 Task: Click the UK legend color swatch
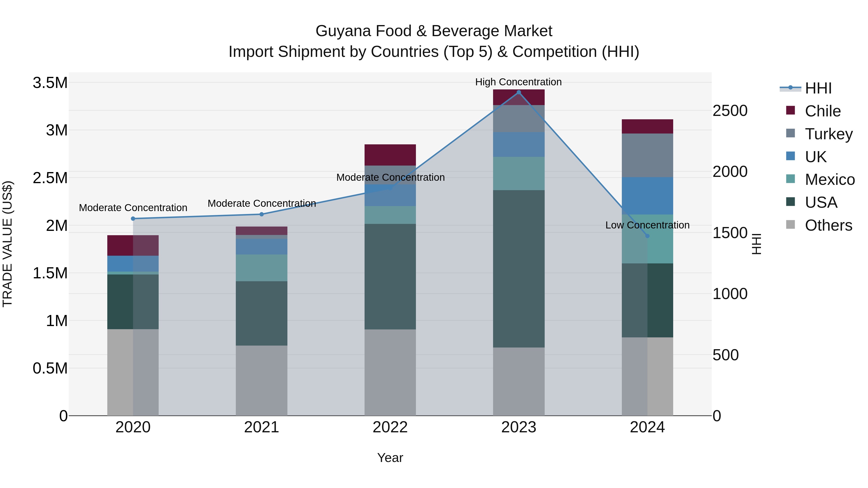[791, 156]
